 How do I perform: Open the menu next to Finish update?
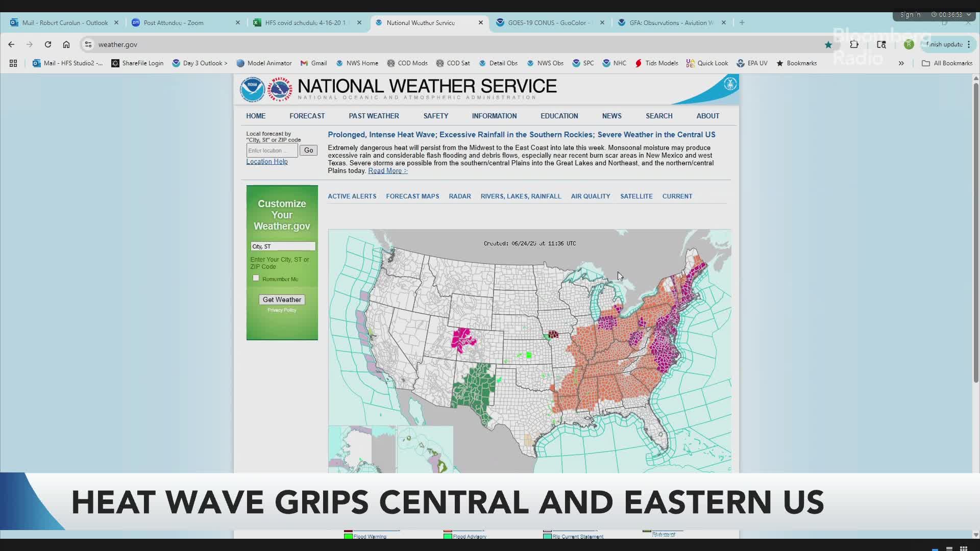point(969,44)
